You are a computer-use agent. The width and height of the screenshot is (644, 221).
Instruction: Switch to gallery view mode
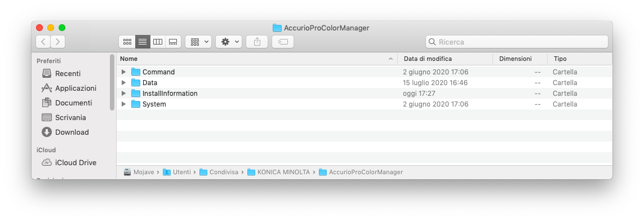tap(173, 42)
